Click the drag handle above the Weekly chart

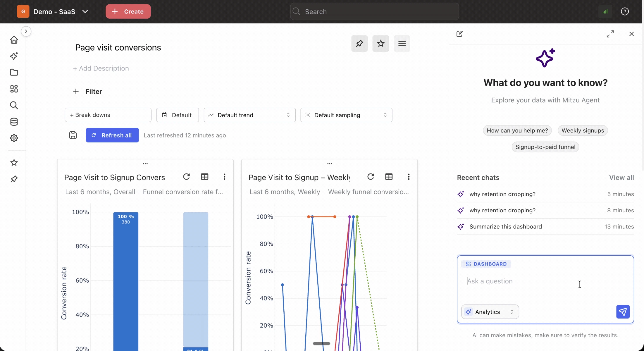tap(330, 164)
